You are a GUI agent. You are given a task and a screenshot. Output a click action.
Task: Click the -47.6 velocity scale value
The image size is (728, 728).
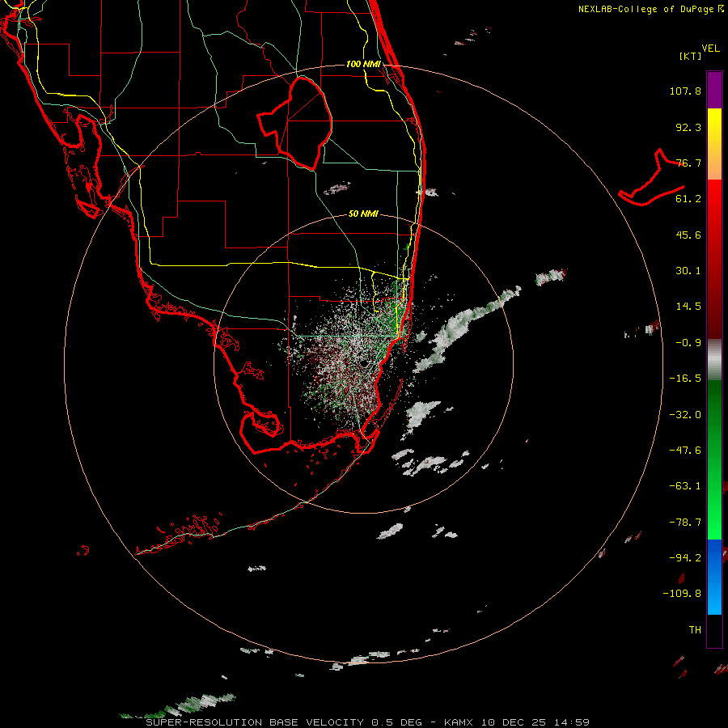pos(685,451)
